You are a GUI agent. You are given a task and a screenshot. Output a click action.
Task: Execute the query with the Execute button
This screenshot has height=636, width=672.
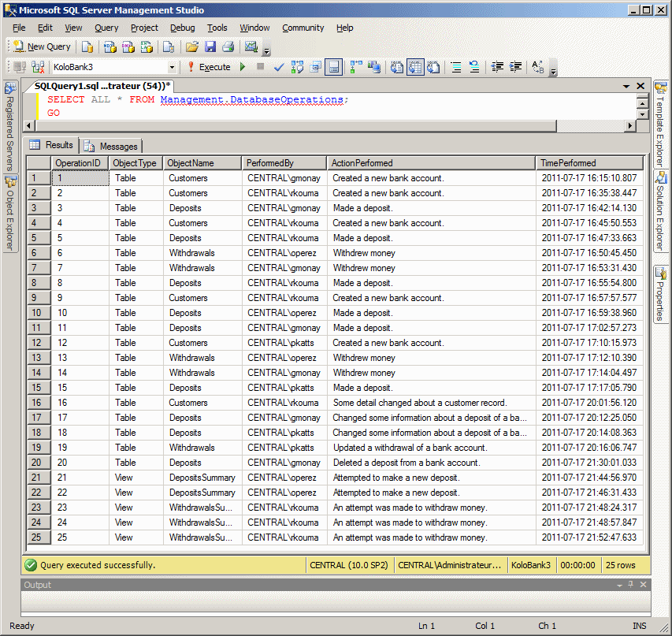[210, 67]
